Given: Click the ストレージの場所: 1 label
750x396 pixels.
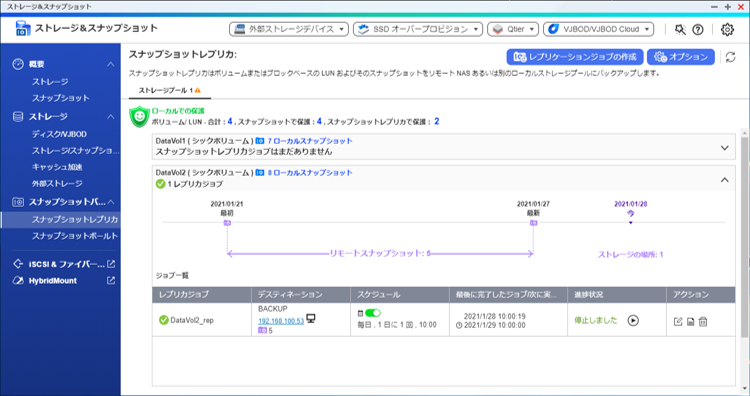Looking at the screenshot, I should 630,255.
